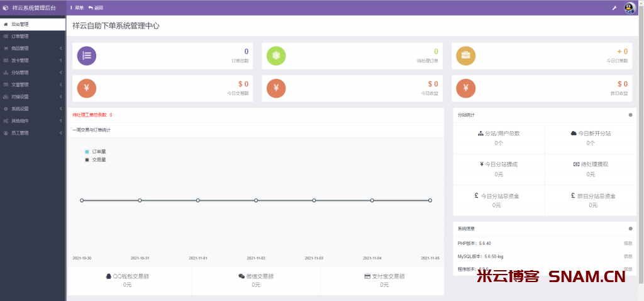The height and width of the screenshot is (301, 644).
Task: Open the user avatar in top-right corner
Action: tap(630, 8)
